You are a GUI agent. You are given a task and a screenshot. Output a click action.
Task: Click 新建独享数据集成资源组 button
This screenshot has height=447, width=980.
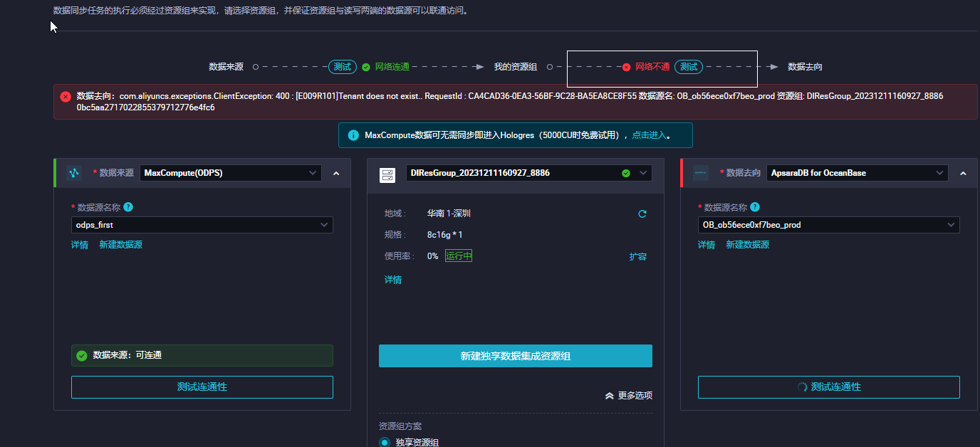click(x=516, y=356)
